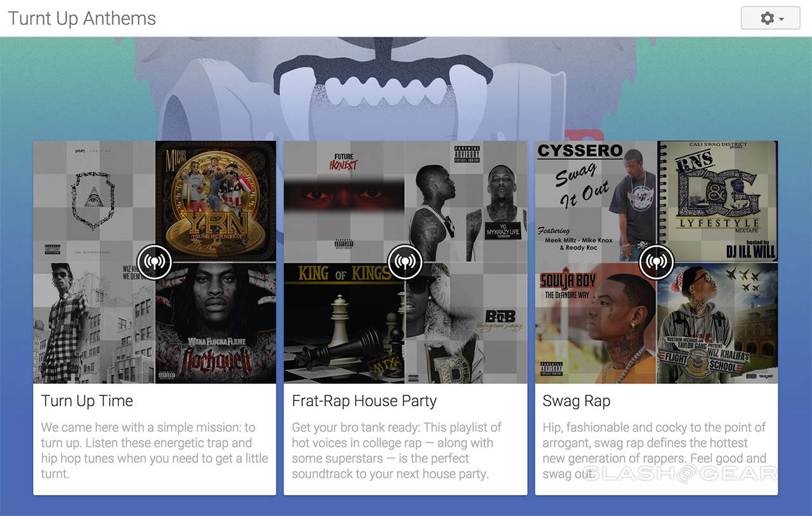Select the Soulja Boy DeAndre Way cover
The height and width of the screenshot is (516, 812).
(596, 322)
